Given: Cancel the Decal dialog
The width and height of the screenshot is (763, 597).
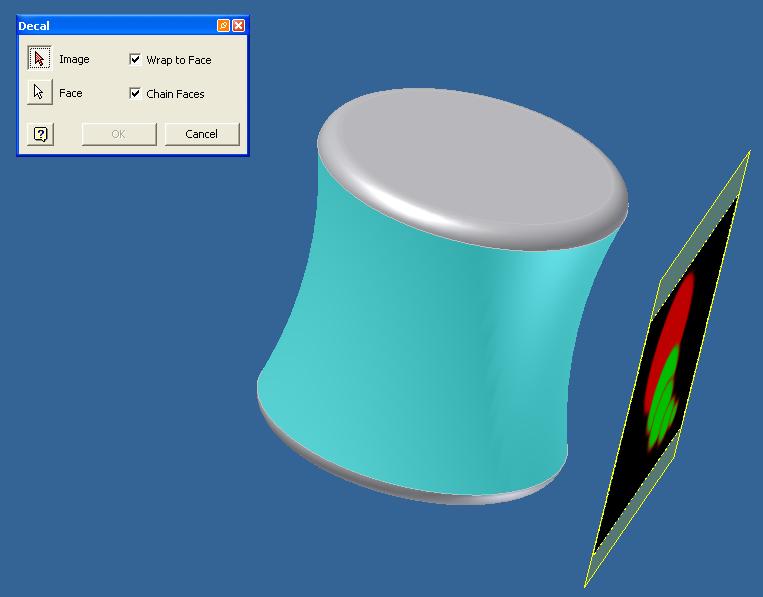Looking at the screenshot, I should click(x=202, y=134).
